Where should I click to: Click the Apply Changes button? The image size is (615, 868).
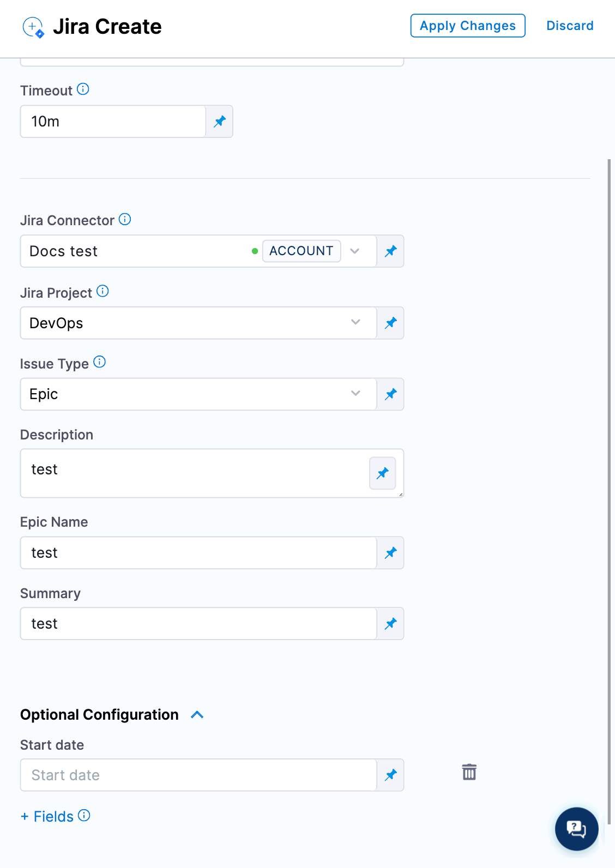[x=468, y=26]
